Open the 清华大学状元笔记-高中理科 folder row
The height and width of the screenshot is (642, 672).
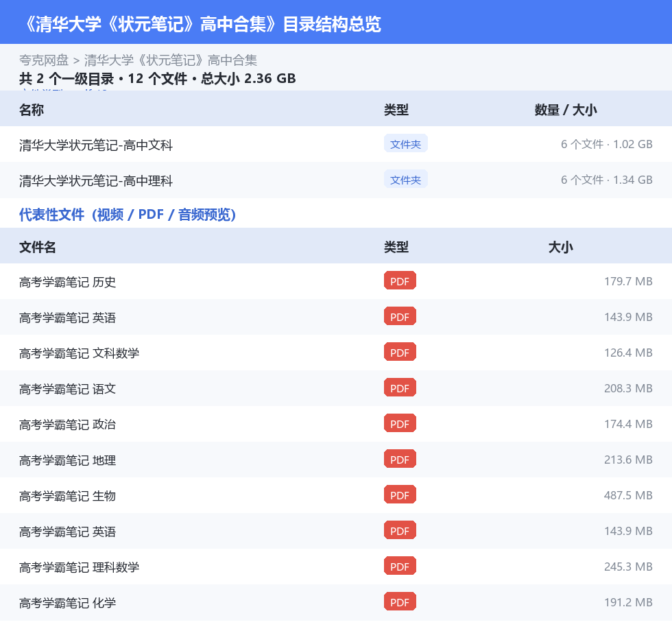336,180
